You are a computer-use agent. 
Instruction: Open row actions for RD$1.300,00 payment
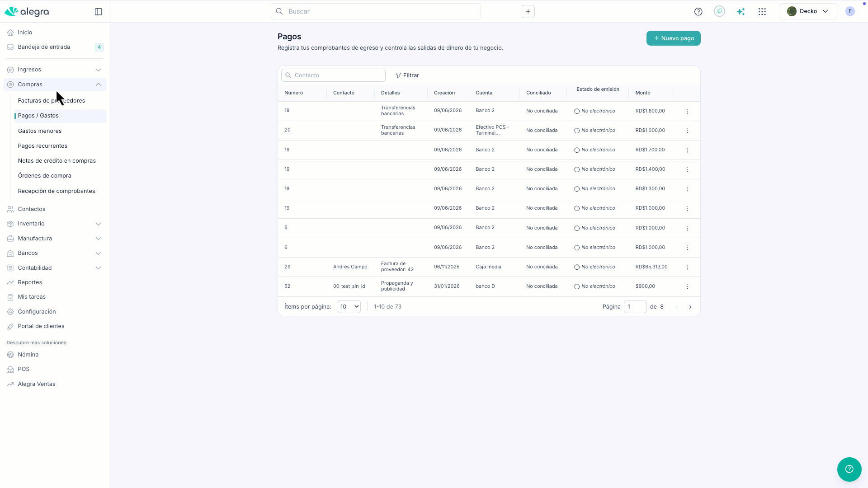[x=687, y=189]
